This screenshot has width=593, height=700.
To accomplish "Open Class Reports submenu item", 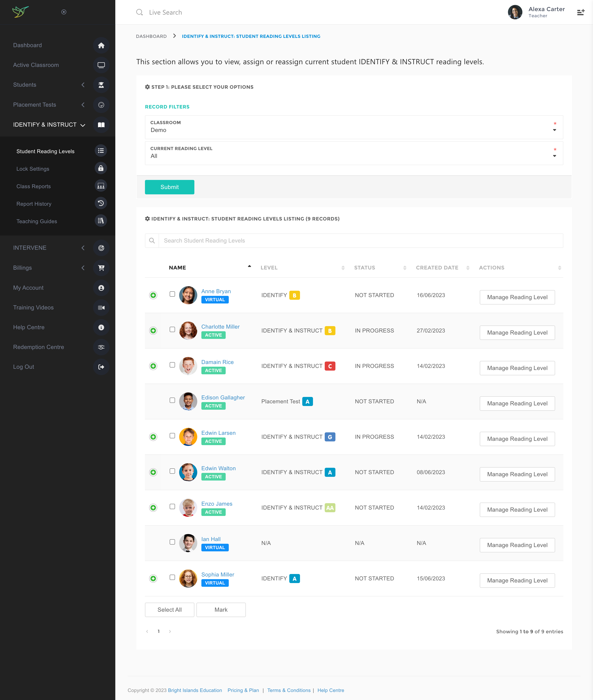I will click(34, 186).
